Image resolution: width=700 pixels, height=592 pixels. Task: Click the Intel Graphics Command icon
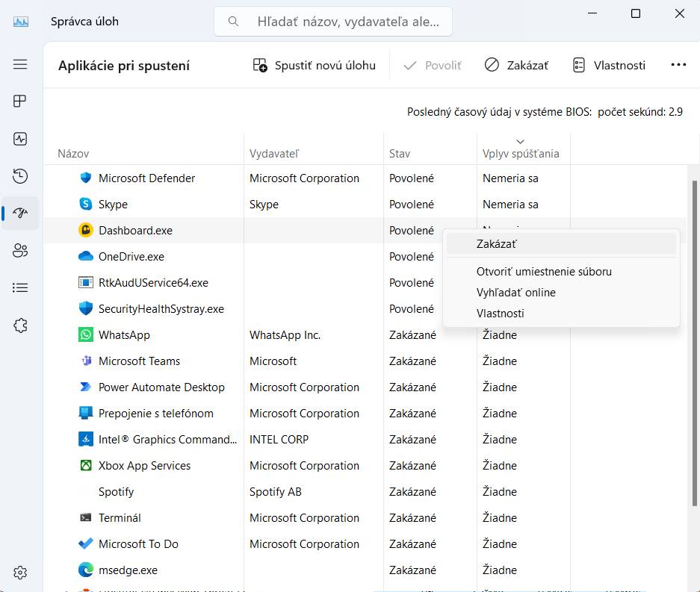[x=86, y=439]
